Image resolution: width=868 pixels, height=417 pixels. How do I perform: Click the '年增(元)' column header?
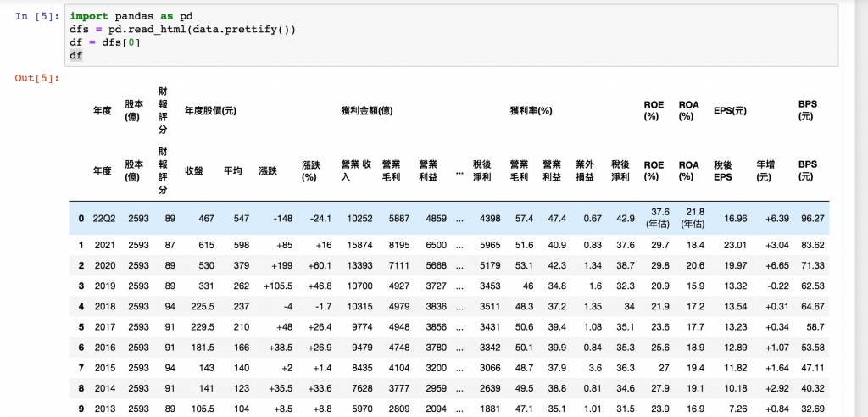click(x=766, y=171)
